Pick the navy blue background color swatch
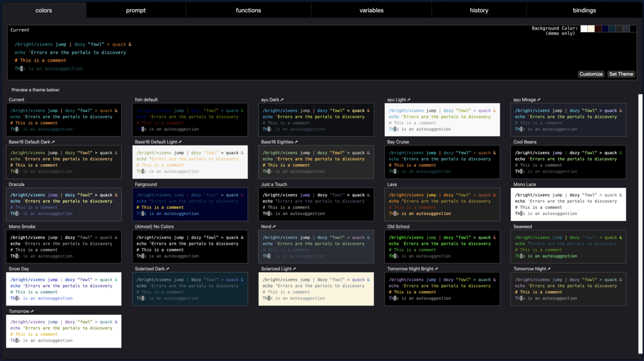Viewport: 644px width, 361px height. (605, 28)
